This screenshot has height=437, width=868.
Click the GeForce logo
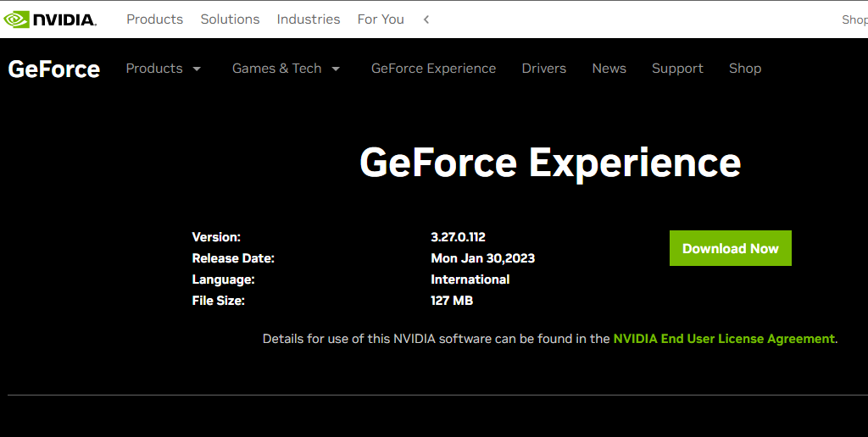53,69
